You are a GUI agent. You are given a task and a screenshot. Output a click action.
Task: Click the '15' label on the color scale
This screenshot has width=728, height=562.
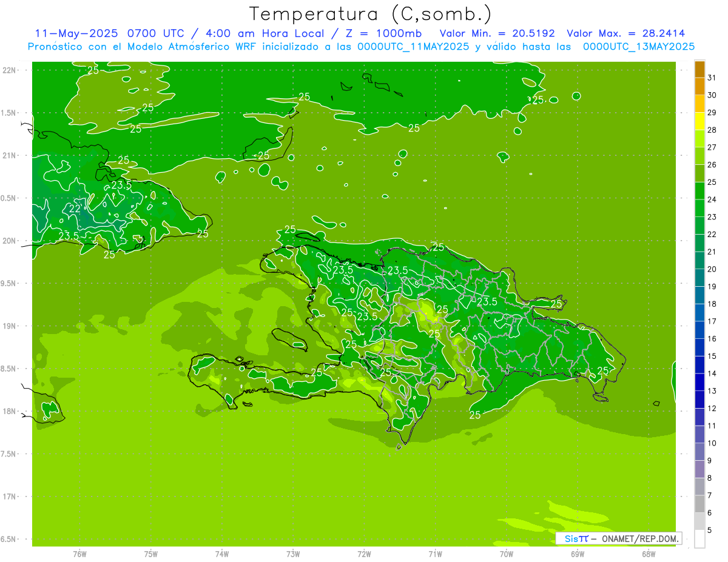(712, 356)
